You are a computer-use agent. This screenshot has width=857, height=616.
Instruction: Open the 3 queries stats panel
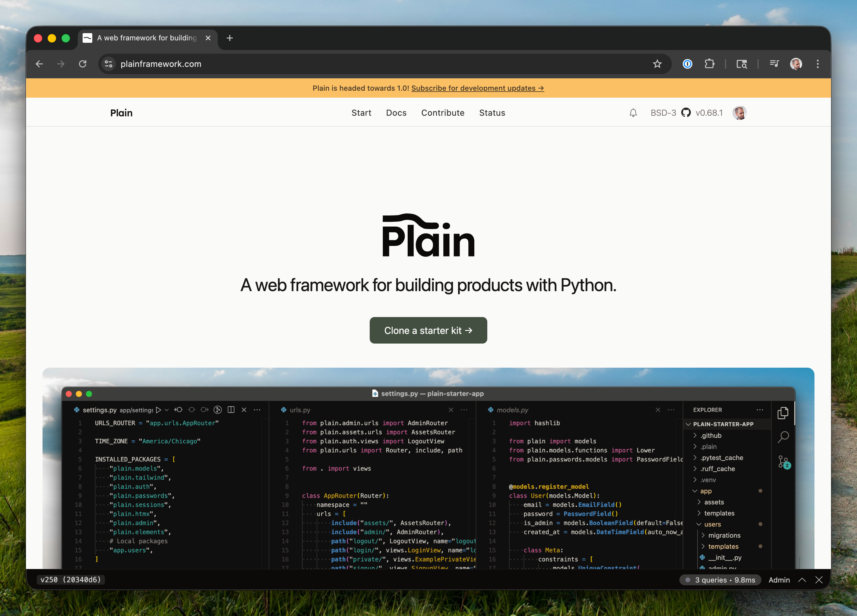click(720, 580)
